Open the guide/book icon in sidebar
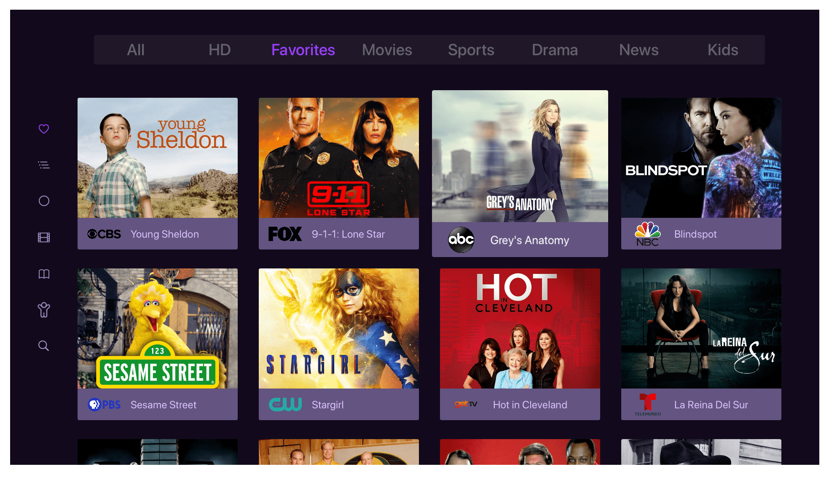Viewport: 829px width, 504px height. coord(45,273)
